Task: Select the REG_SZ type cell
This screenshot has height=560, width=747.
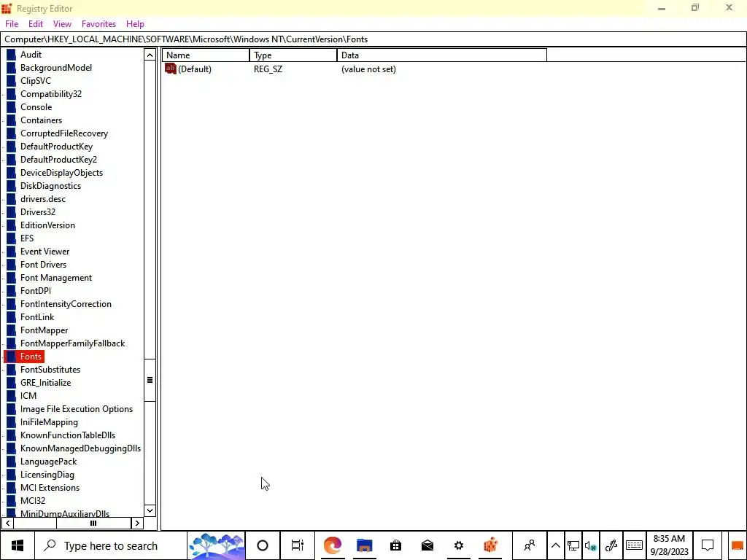Action: coord(268,69)
